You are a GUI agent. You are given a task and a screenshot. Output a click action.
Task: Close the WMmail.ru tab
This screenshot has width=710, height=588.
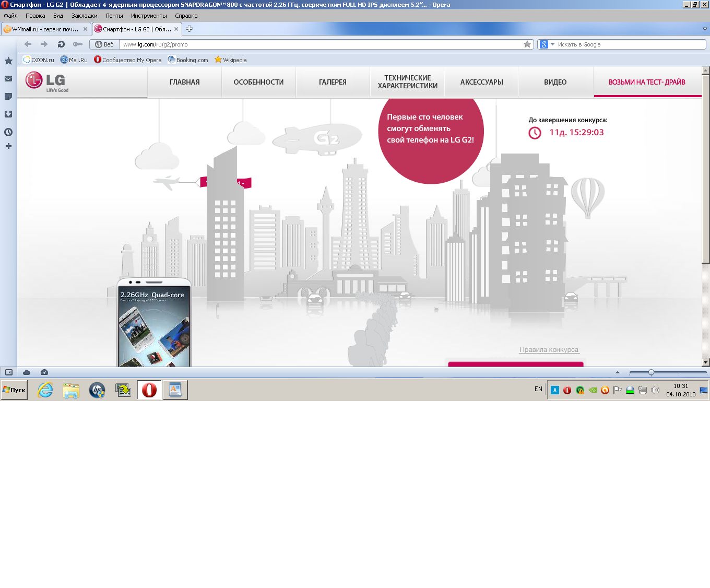(85, 29)
